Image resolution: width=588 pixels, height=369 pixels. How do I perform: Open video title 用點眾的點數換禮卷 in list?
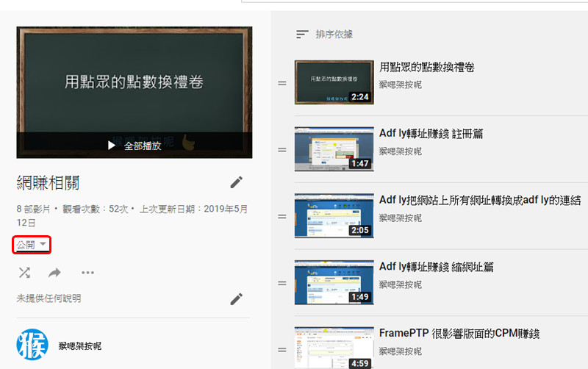tap(427, 67)
